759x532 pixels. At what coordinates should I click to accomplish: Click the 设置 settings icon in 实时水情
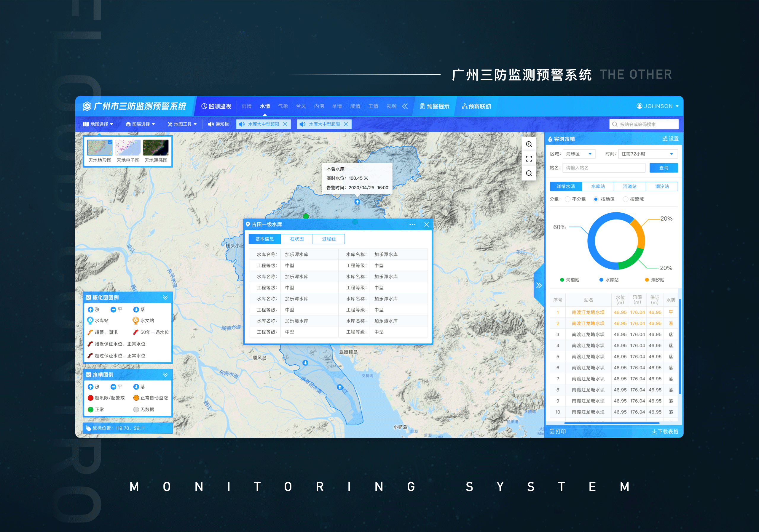click(665, 139)
